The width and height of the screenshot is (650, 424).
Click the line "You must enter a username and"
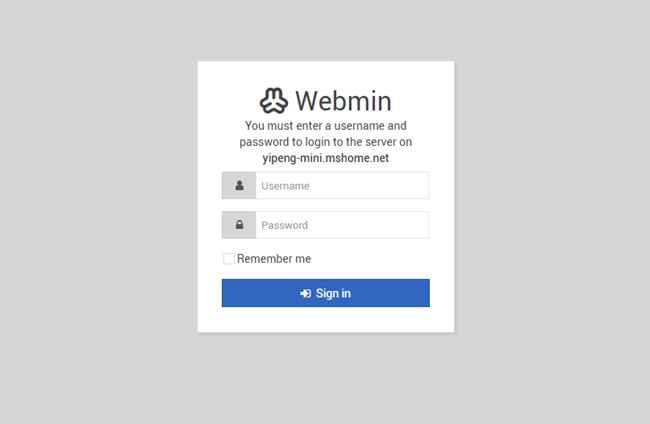[x=325, y=126]
